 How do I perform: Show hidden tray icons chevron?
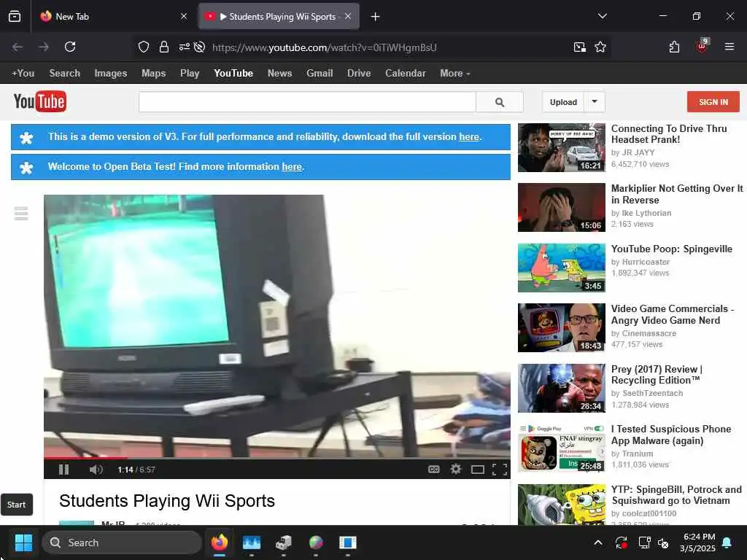(598, 542)
